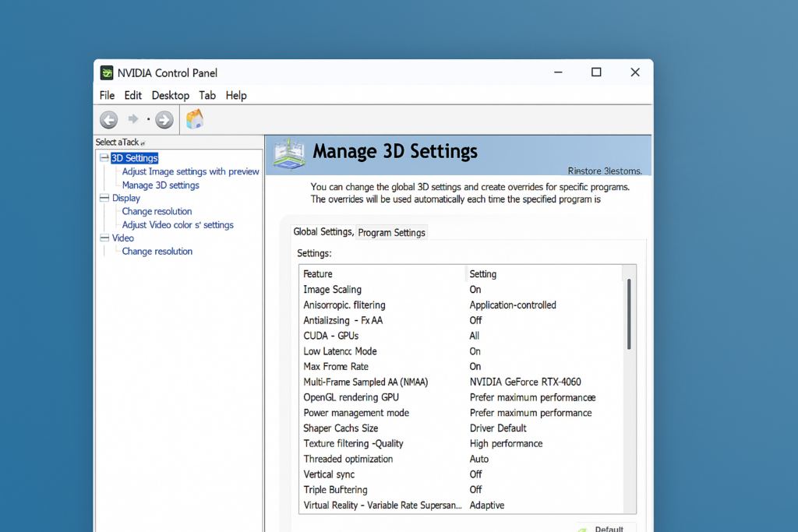Switch to the Global Settings tab
This screenshot has width=798, height=532.
(x=323, y=232)
